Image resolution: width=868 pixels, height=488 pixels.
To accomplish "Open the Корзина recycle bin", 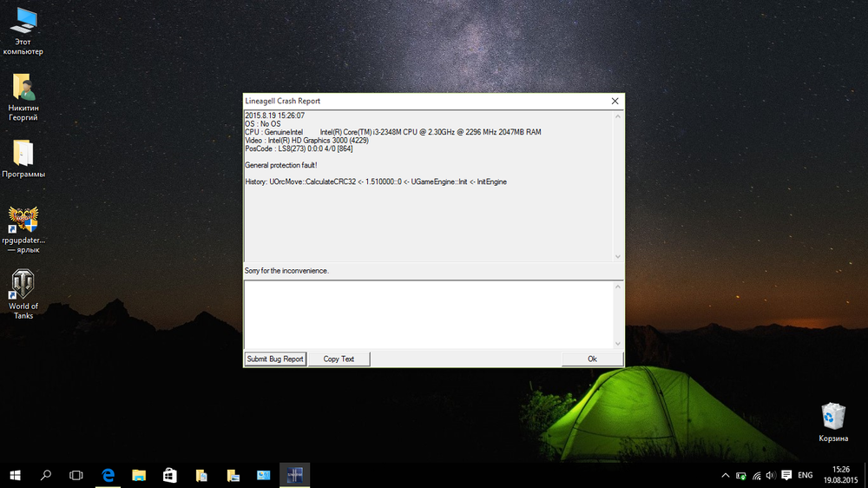I will (833, 422).
